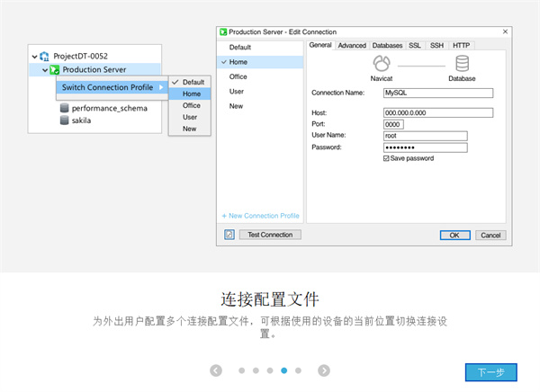
Task: Collapse the ProjectDT-0052 tree node
Action: click(34, 57)
